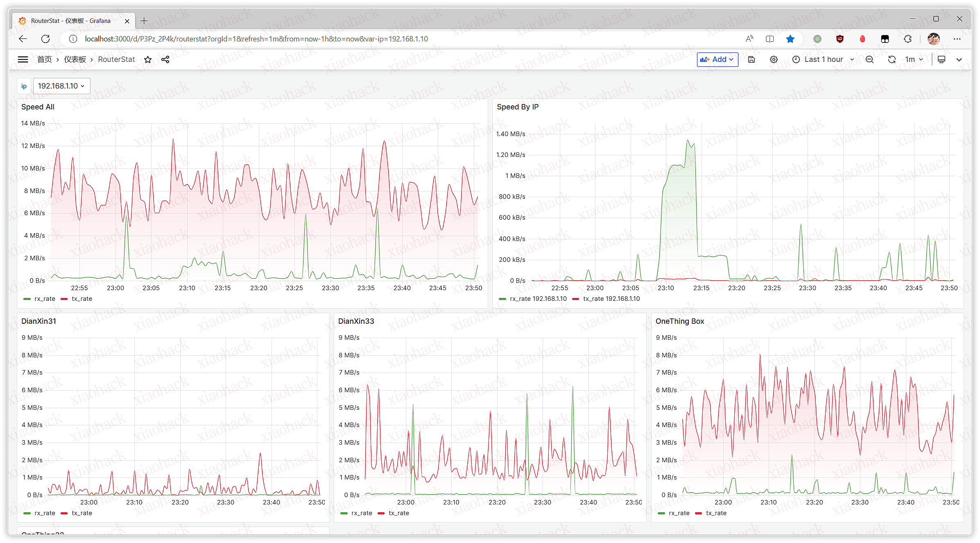This screenshot has width=980, height=543.
Task: Hide rx_rate series in OneThing Box panel
Action: 678,513
